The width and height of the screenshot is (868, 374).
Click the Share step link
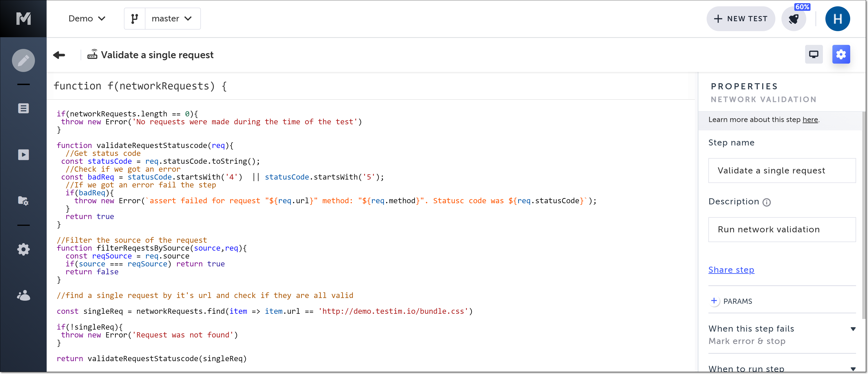tap(731, 270)
